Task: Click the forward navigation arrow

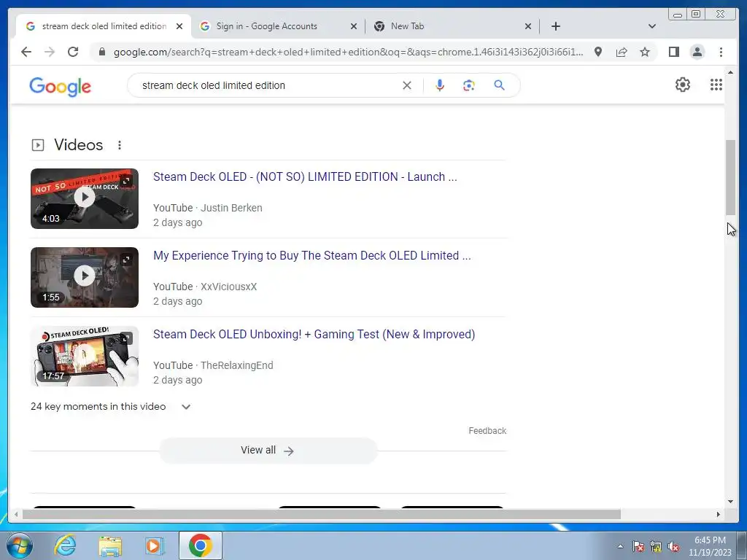Action: tap(50, 52)
